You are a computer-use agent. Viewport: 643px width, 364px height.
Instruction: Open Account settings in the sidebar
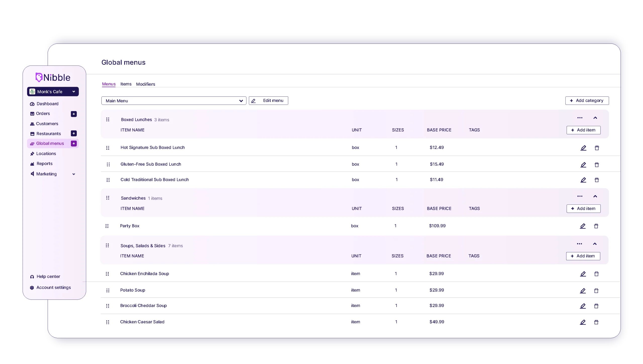tap(53, 287)
